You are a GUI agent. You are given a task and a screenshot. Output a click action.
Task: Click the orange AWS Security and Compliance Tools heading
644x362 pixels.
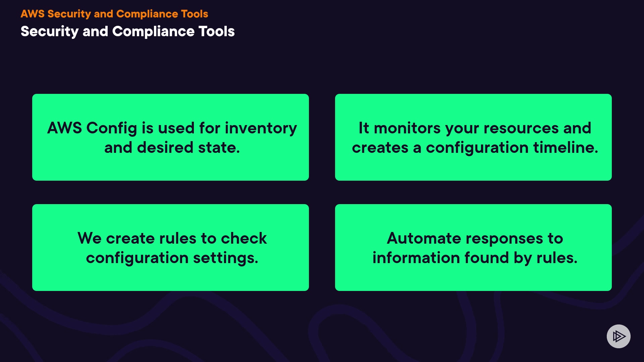(x=114, y=14)
